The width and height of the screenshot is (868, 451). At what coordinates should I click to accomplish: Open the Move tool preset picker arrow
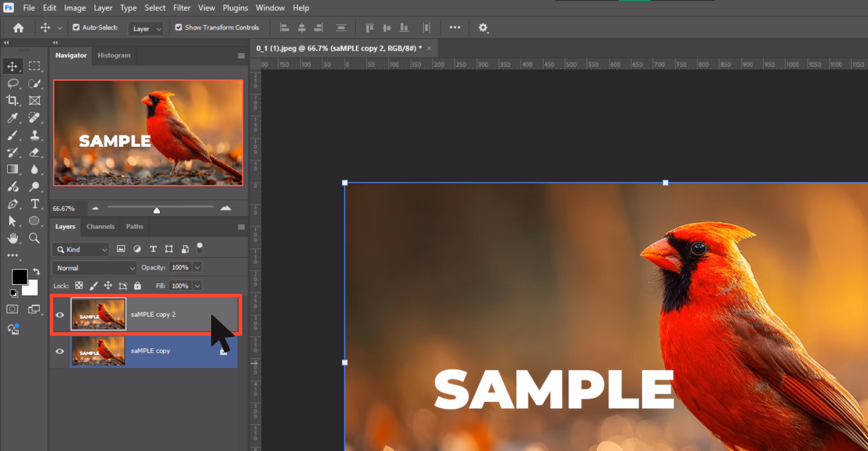(x=60, y=28)
